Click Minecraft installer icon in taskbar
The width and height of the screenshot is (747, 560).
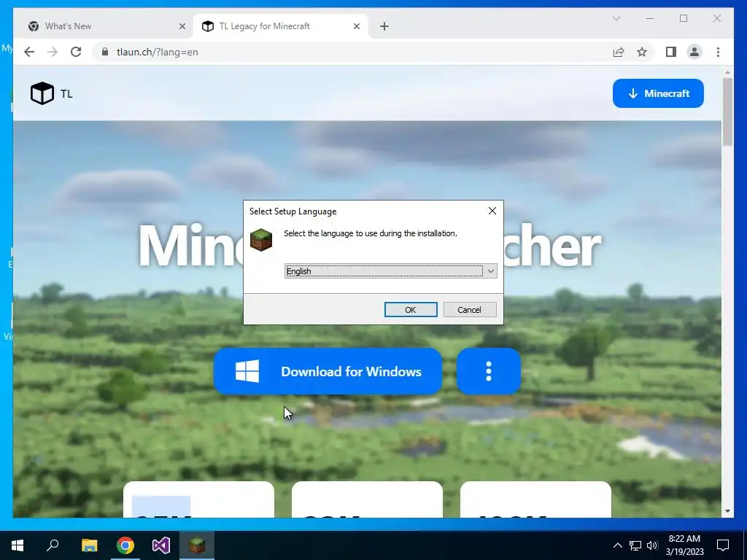pos(197,545)
